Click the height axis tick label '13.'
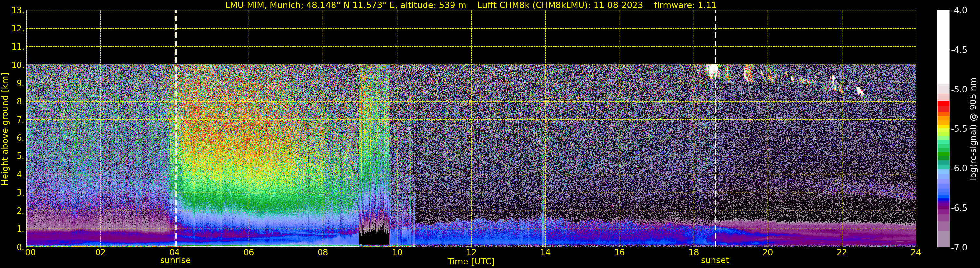This screenshot has height=268, width=980. point(18,11)
